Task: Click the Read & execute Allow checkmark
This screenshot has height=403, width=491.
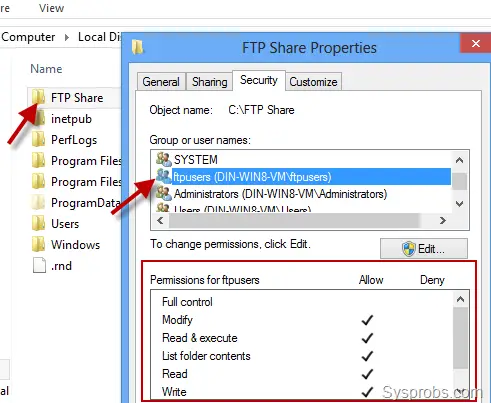Action: [x=367, y=338]
